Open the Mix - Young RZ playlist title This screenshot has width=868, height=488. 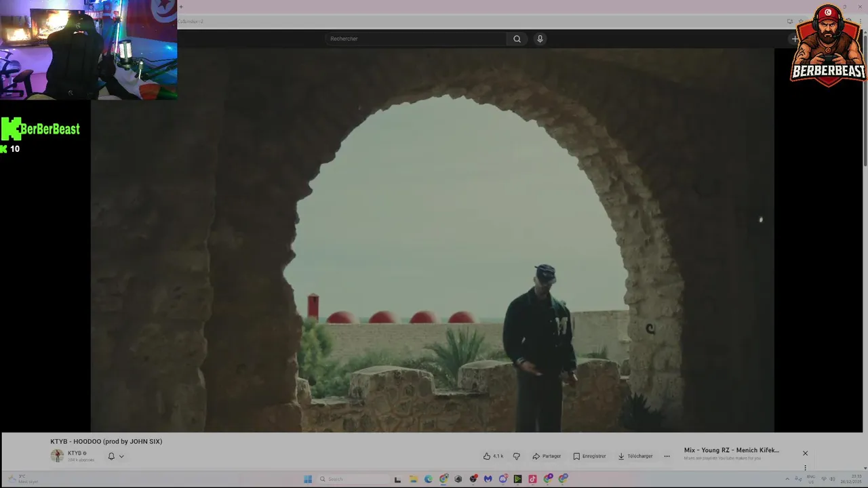tap(732, 450)
